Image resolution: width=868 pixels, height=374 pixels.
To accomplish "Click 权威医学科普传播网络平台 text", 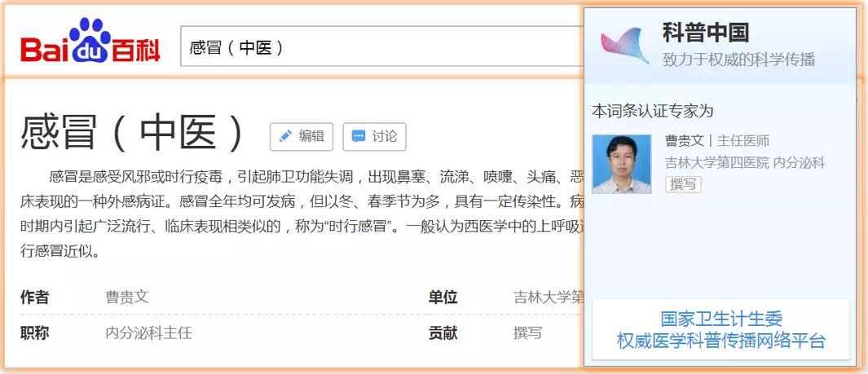I will click(721, 341).
